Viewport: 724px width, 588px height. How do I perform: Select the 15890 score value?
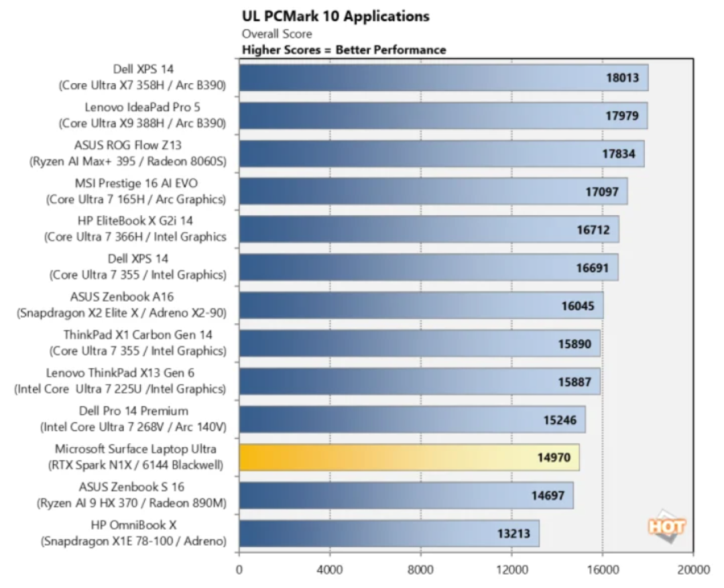pos(575,344)
